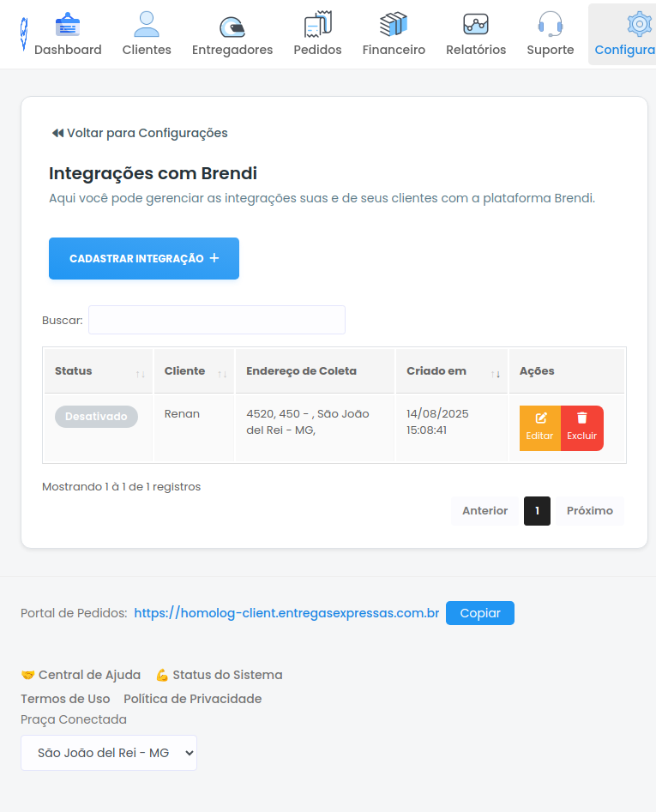Sort table by Cliente column
656x812 pixels.
195,371
